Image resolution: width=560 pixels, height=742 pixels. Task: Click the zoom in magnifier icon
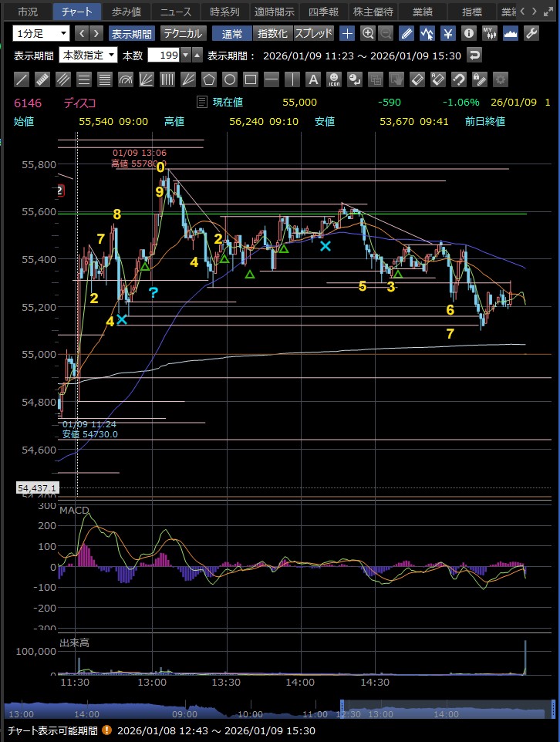click(368, 33)
